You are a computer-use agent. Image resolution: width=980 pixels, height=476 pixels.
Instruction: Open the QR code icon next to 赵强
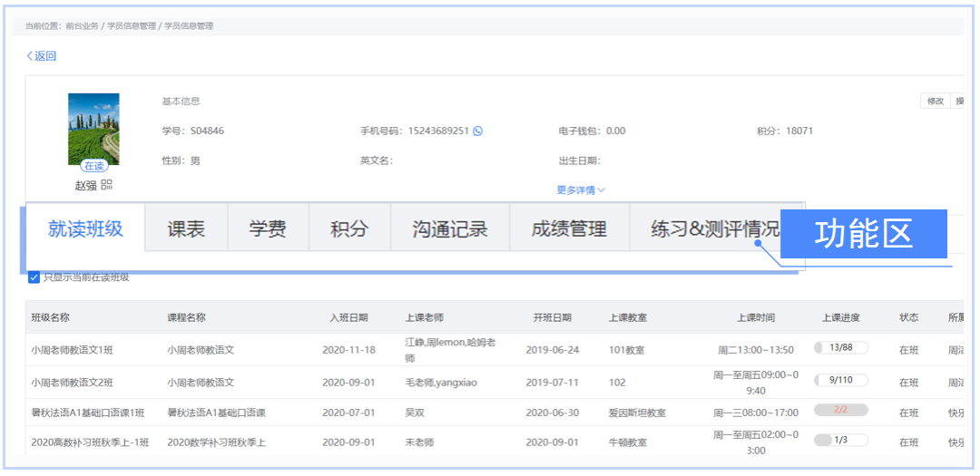107,185
